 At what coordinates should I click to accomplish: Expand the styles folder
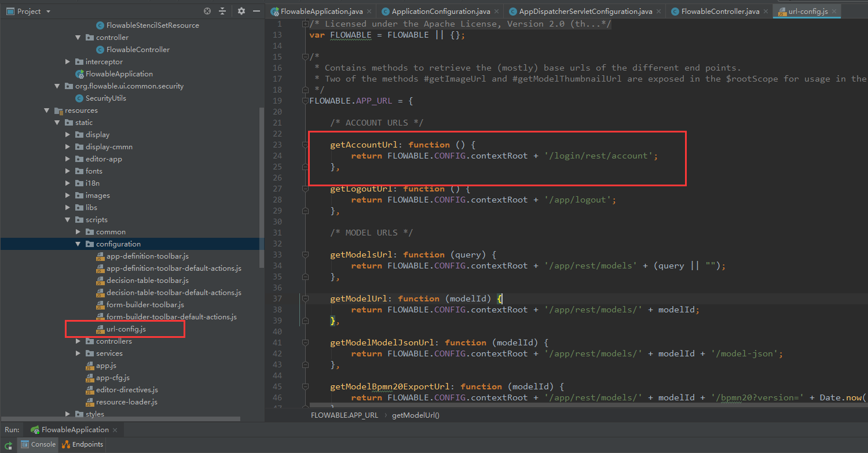(x=68, y=414)
